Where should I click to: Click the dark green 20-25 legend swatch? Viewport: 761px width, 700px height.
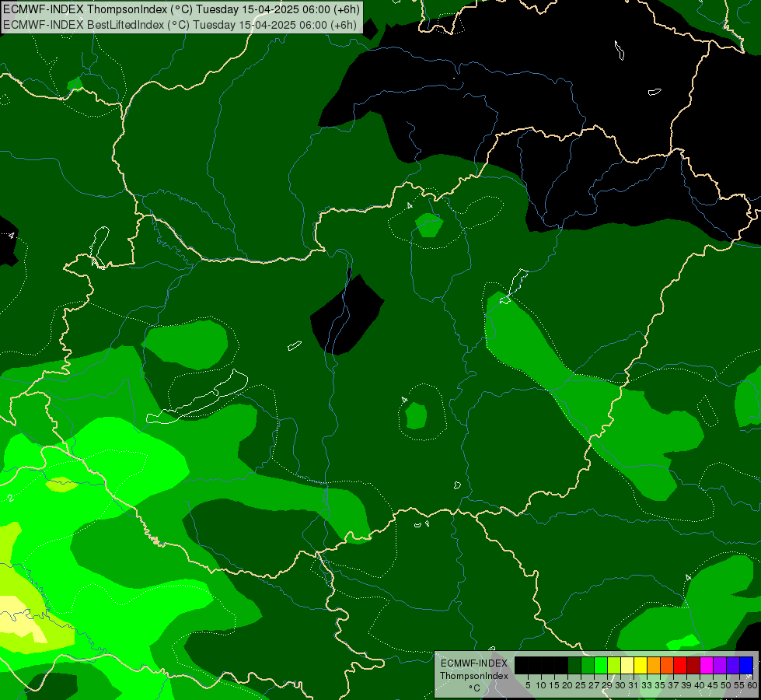point(574,665)
